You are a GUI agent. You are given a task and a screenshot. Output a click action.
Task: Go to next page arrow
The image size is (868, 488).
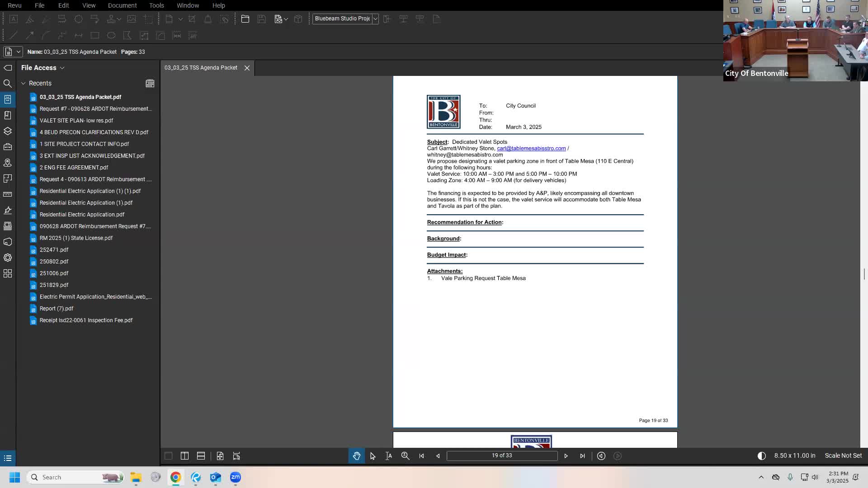(x=566, y=456)
